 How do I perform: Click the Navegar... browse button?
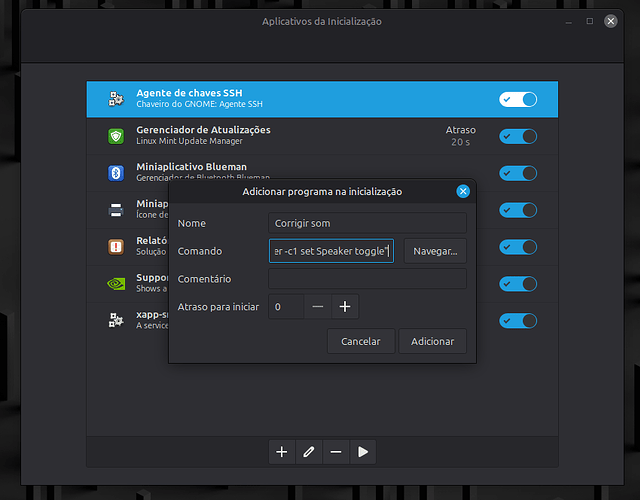(435, 251)
